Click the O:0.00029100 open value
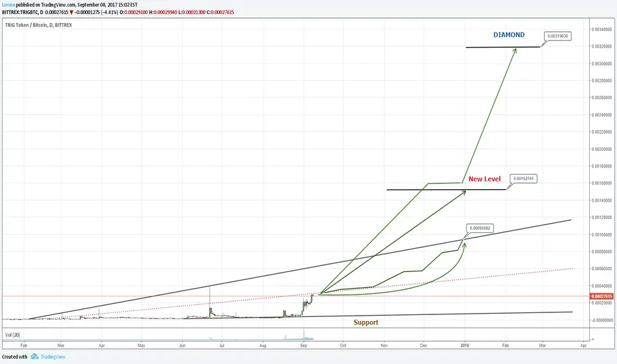617x364 pixels. coord(133,12)
